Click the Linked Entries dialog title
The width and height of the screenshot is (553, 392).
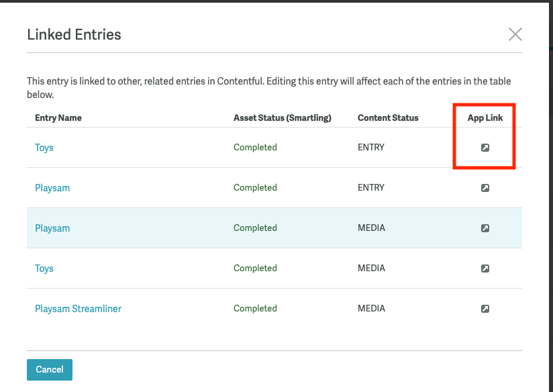click(x=74, y=34)
